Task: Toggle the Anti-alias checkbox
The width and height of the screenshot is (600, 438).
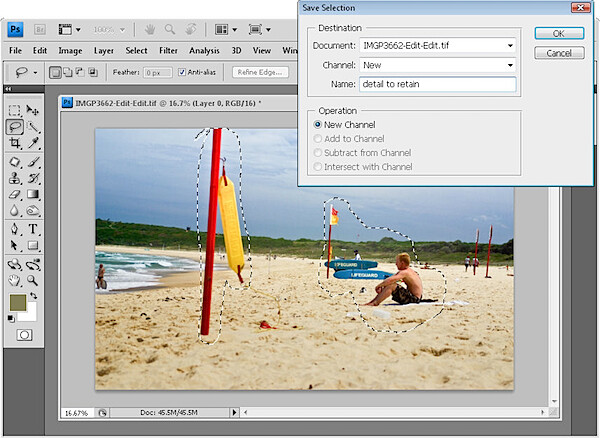Action: coord(182,72)
